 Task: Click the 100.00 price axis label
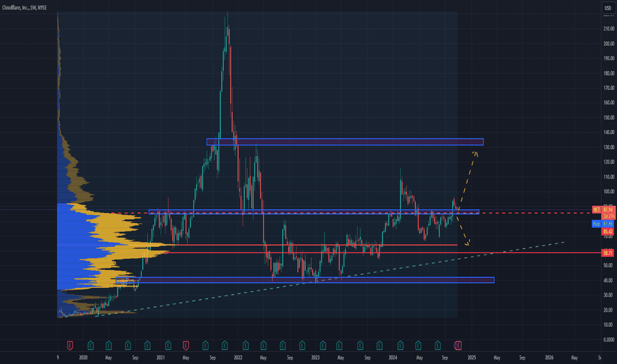609,192
